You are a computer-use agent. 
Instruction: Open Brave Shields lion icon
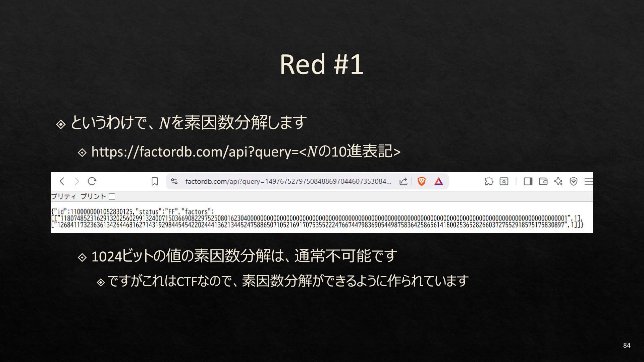(x=421, y=181)
